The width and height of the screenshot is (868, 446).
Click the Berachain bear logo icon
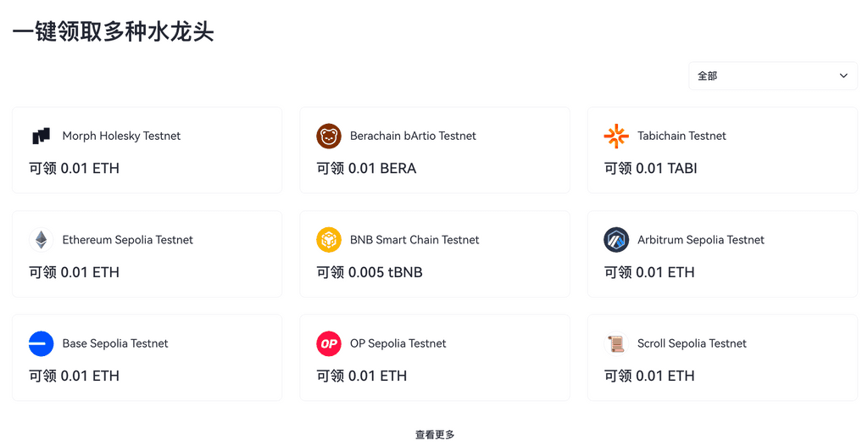tap(329, 137)
